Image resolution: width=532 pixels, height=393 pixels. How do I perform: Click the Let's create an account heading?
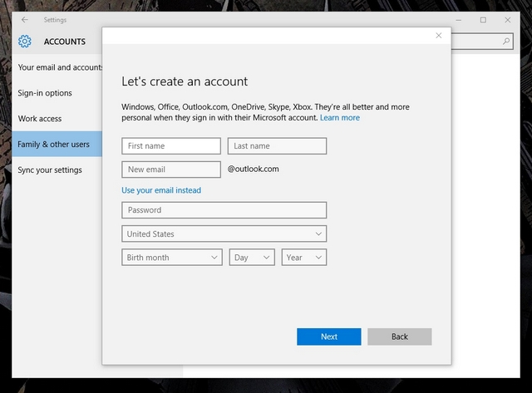tap(185, 81)
